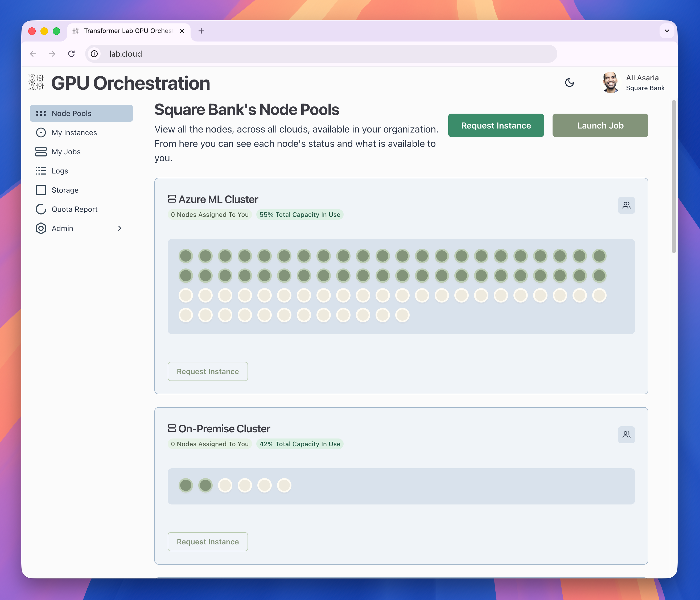Open My Instances in sidebar
The image size is (700, 600).
click(x=74, y=133)
